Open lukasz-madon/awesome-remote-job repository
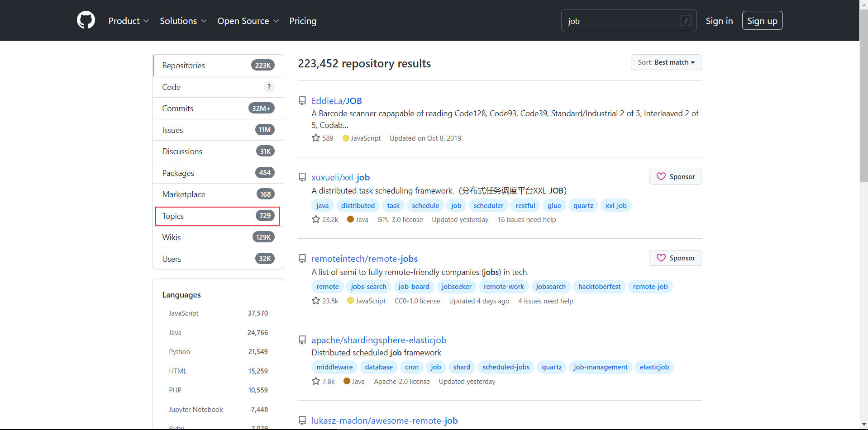 pos(385,421)
